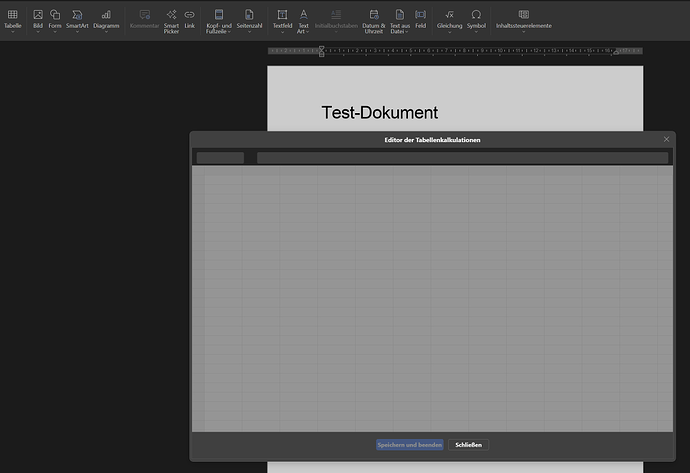Image resolution: width=690 pixels, height=473 pixels.
Task: Expand the Diagramm dropdown arrow
Action: pos(106,32)
